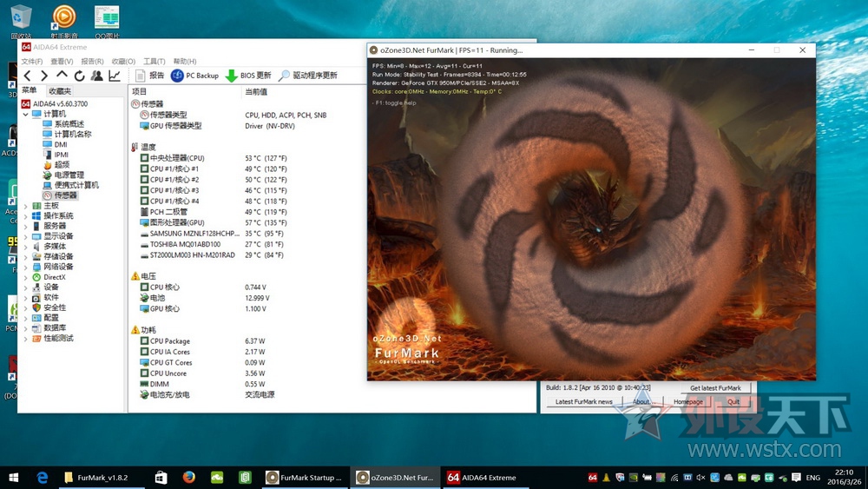The width and height of the screenshot is (868, 489).
Task: Open the user icon in AIDA64 toolbar
Action: (x=97, y=76)
